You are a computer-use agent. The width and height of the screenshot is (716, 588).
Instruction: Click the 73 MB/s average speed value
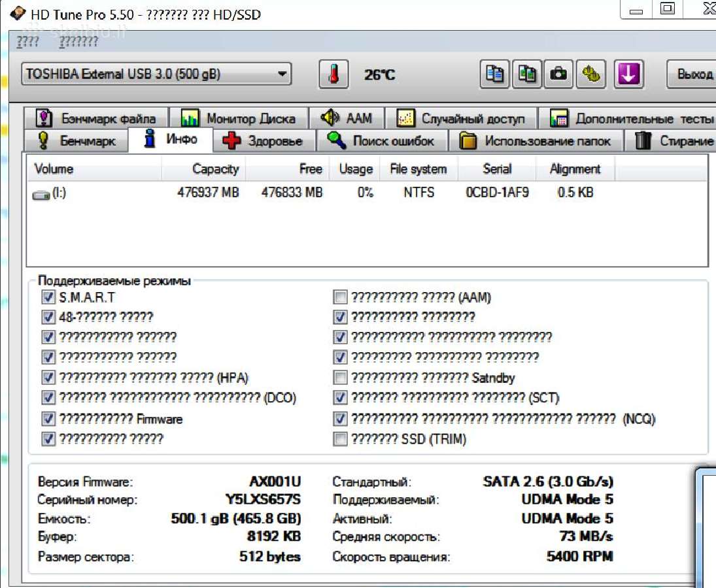tap(587, 536)
